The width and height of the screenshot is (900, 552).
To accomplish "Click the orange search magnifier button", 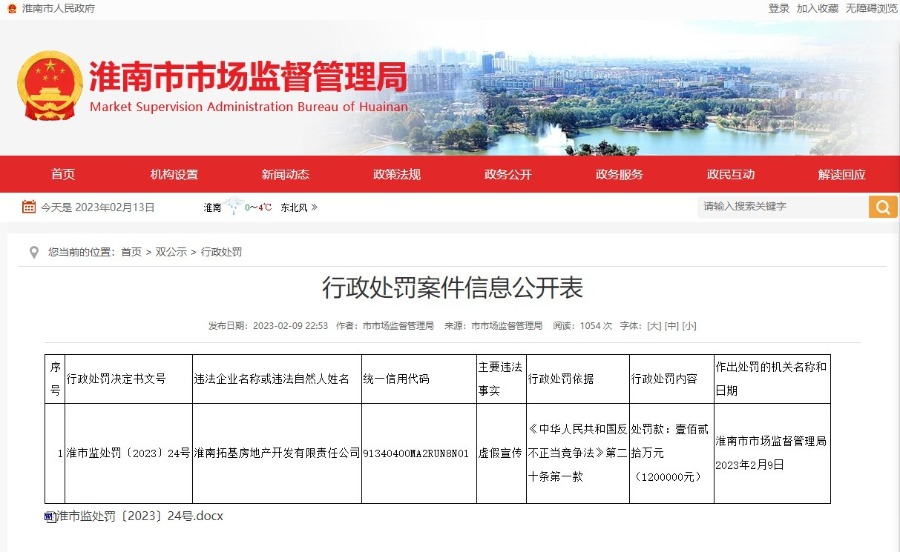I will 883,207.
